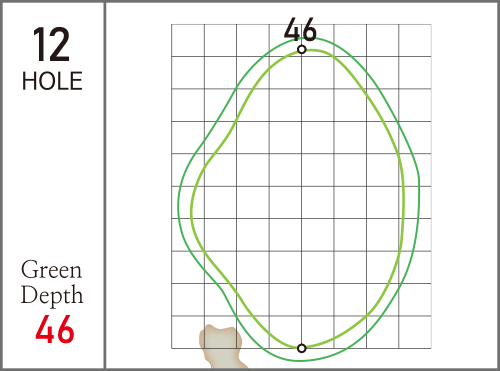Click the bottom white circle marker on the green
The width and height of the screenshot is (500, 371).
click(302, 348)
